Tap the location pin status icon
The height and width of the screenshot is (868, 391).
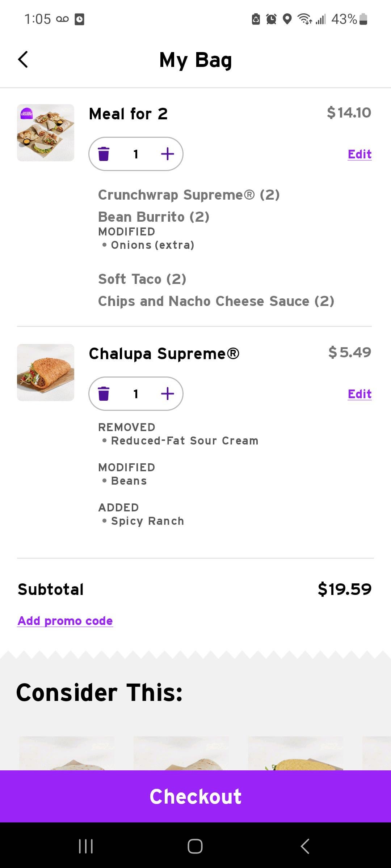coord(287,19)
